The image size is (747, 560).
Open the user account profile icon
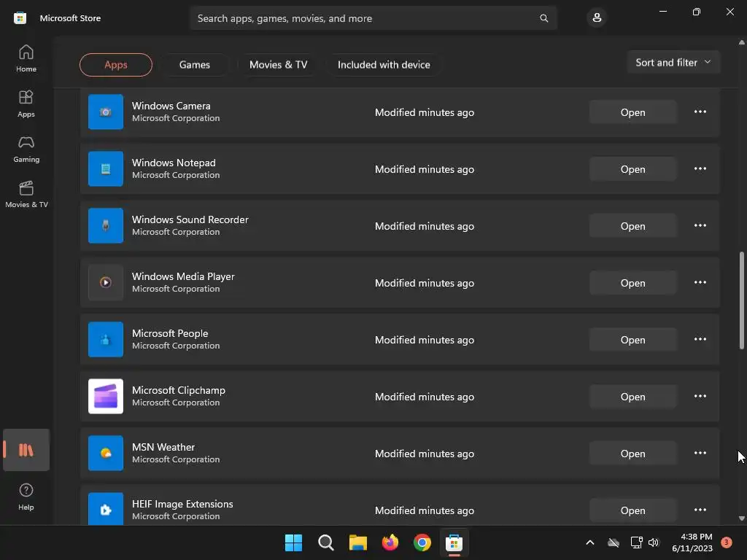point(597,18)
